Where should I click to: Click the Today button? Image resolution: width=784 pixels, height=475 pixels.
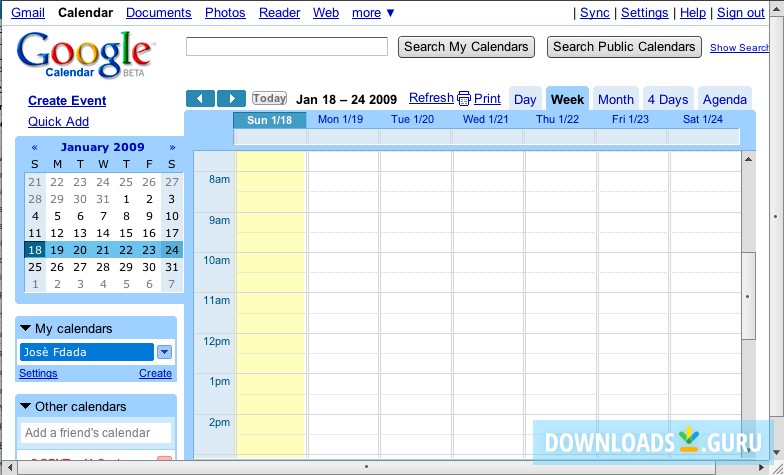pyautogui.click(x=270, y=98)
